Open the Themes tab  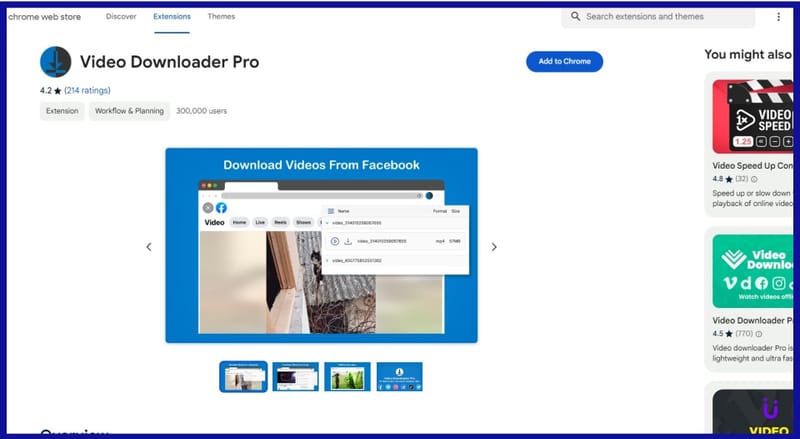click(x=221, y=17)
